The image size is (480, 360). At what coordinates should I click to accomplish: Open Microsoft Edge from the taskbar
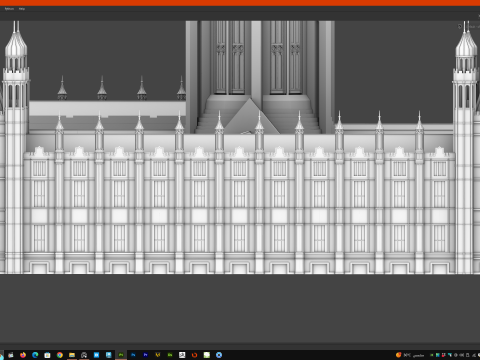point(35,355)
